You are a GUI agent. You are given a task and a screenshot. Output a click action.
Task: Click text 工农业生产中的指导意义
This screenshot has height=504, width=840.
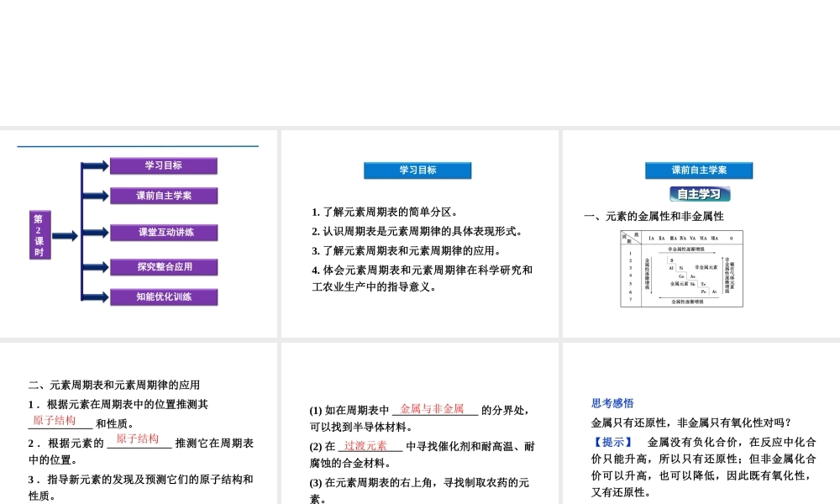(375, 287)
